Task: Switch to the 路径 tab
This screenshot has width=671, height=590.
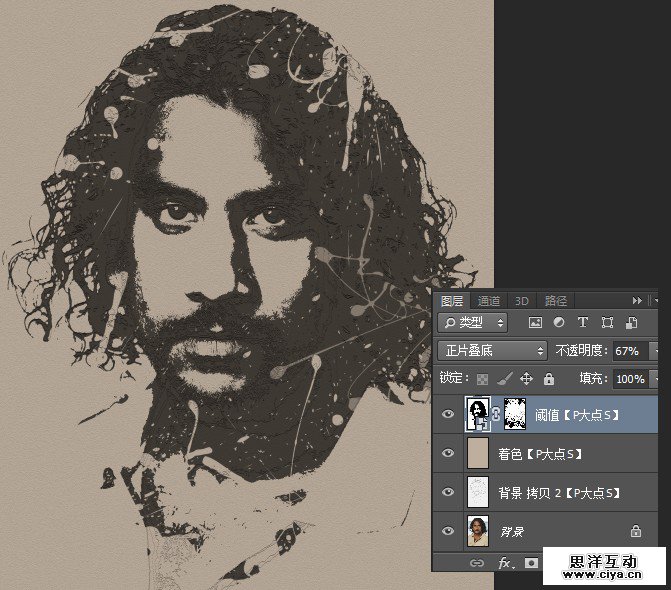Action: [555, 300]
